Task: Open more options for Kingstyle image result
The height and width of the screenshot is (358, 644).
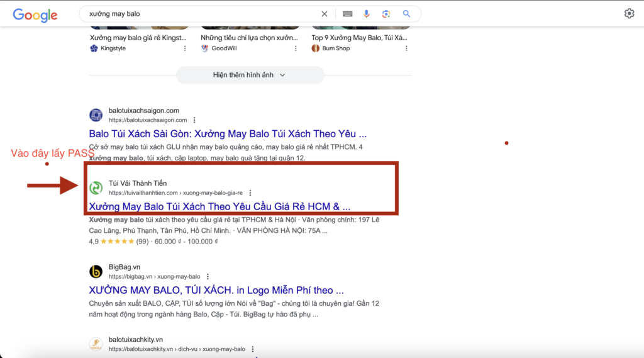Action: [184, 48]
